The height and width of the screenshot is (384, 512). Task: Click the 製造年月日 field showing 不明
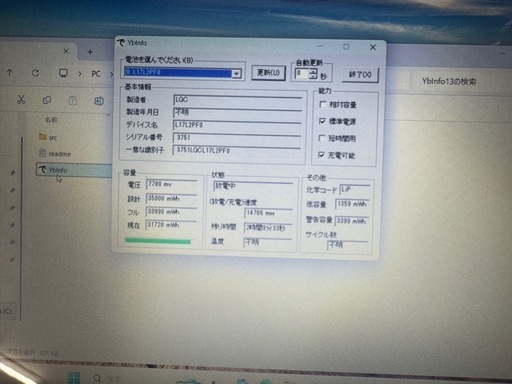238,112
